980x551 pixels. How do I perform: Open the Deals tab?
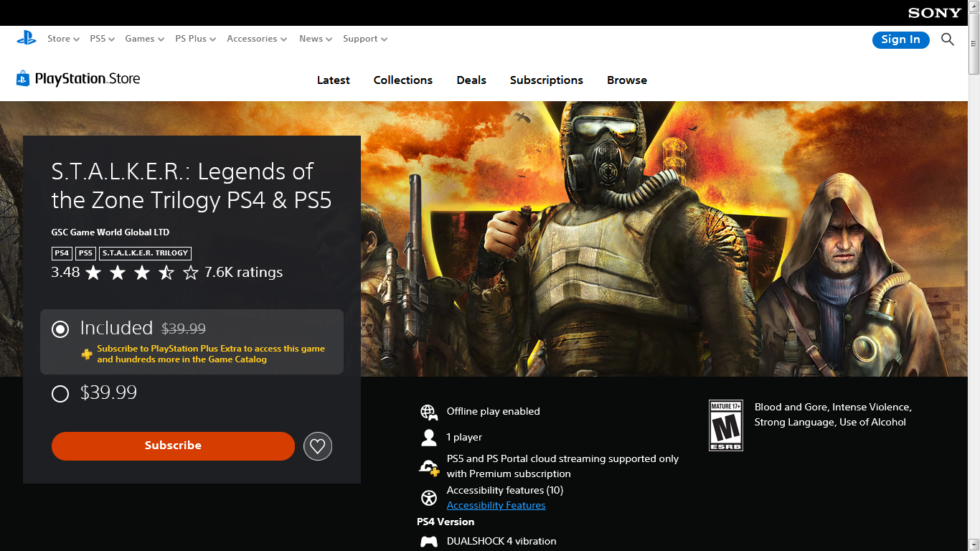[x=471, y=80]
